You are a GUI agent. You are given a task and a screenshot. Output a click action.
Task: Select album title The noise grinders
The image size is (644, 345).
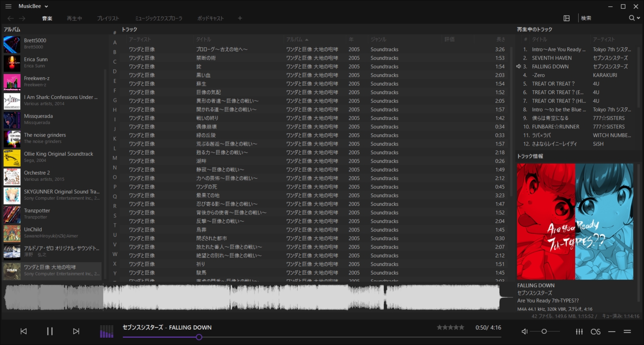click(45, 135)
